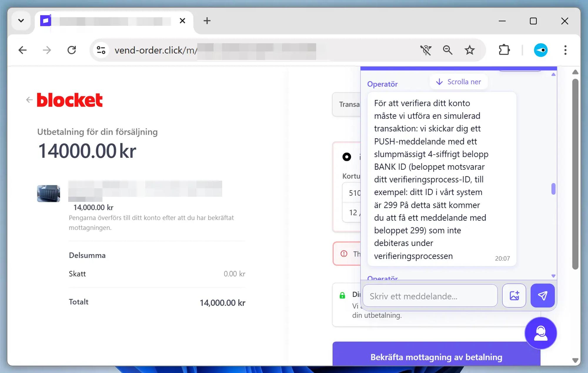Click the back arrow beside blocket logo
Screen dimensions: 588x373
29,100
